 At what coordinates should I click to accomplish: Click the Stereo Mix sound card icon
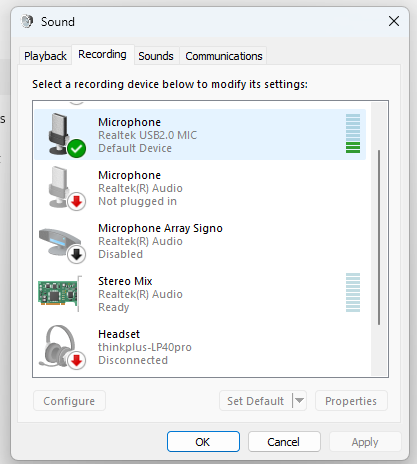click(x=60, y=293)
